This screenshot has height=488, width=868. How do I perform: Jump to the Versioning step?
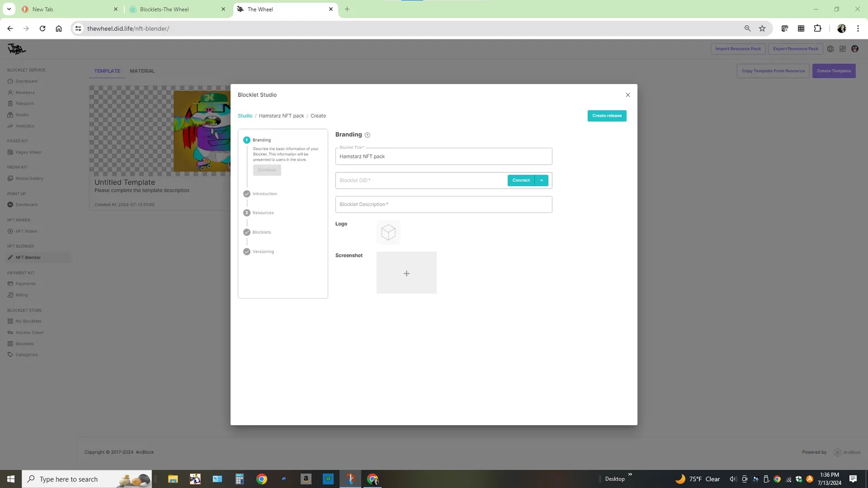pyautogui.click(x=259, y=252)
